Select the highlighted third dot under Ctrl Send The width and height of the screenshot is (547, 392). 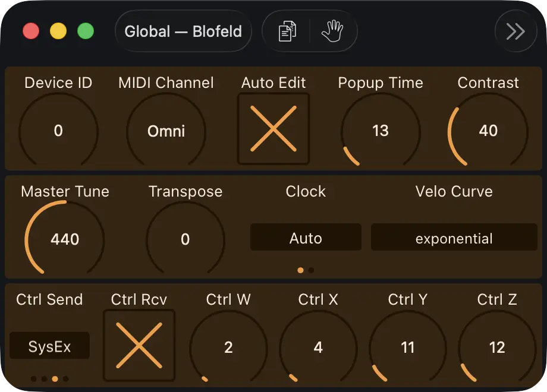pyautogui.click(x=55, y=379)
